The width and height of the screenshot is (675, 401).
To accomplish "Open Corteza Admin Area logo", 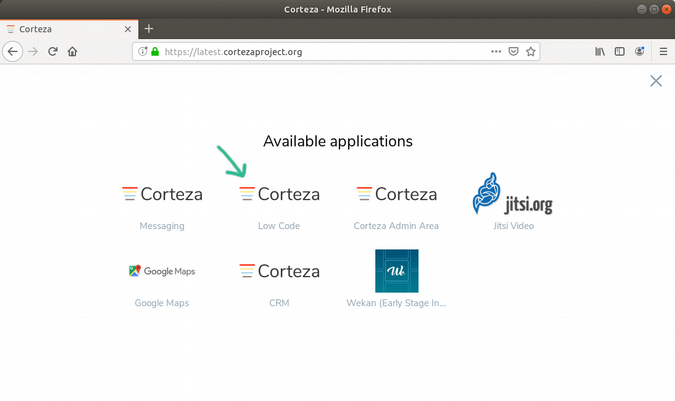I will [396, 194].
